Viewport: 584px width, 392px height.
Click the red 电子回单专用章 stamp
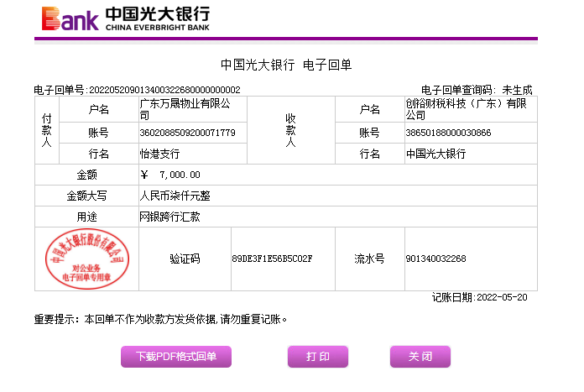coord(87,259)
